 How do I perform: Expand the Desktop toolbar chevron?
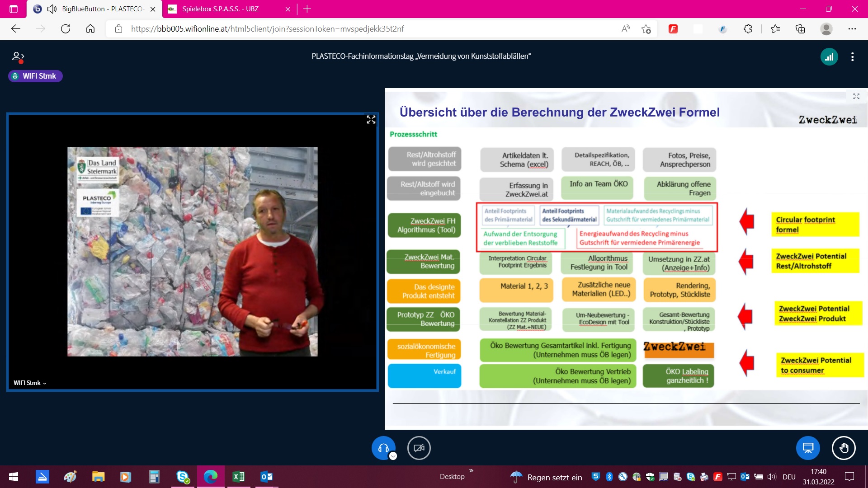click(471, 471)
